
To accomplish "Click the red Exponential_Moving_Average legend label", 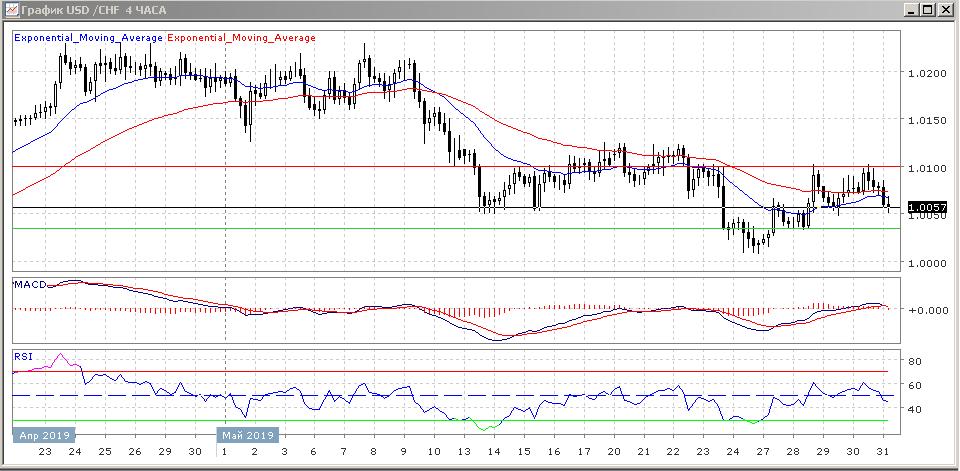I will [x=242, y=38].
